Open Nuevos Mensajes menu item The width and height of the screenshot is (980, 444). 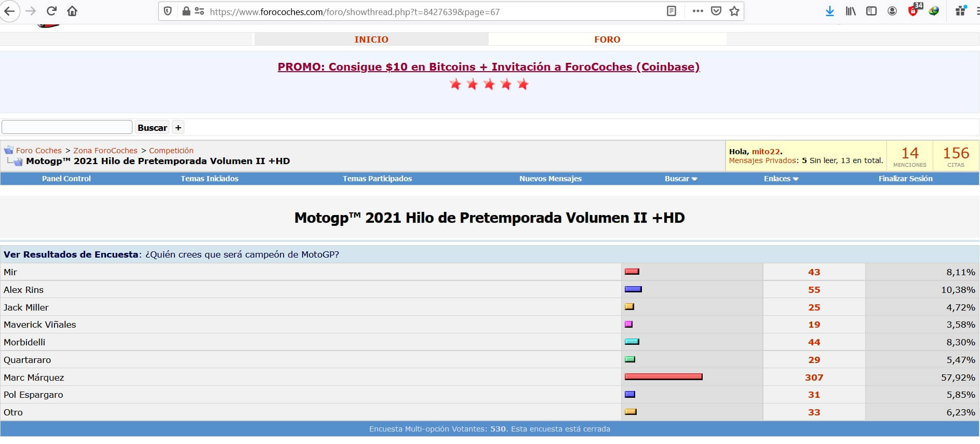[x=551, y=179]
